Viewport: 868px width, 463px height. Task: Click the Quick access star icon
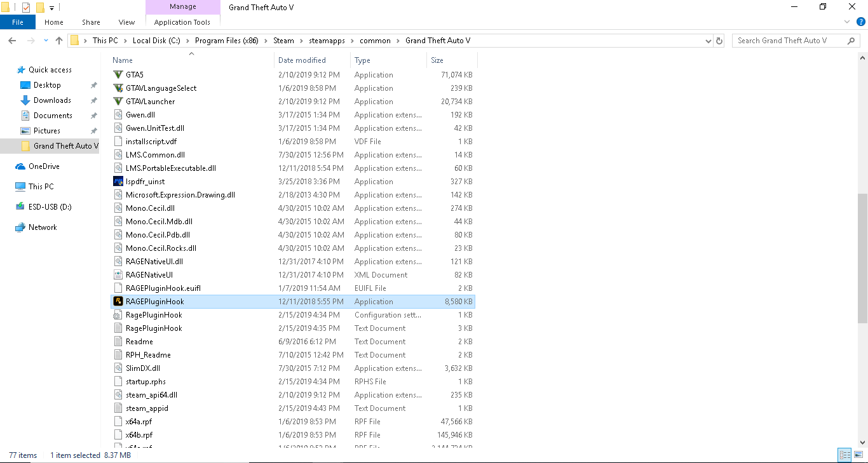coord(21,70)
